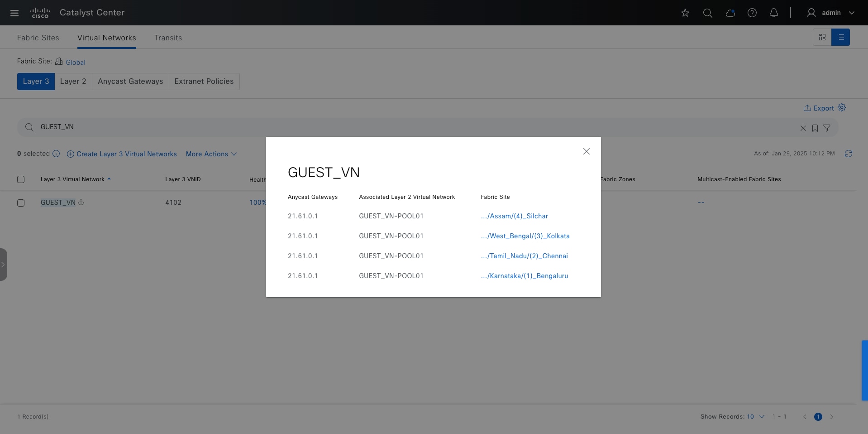Screen dimensions: 868x434
Task: Open notifications bell icon
Action: click(774, 13)
